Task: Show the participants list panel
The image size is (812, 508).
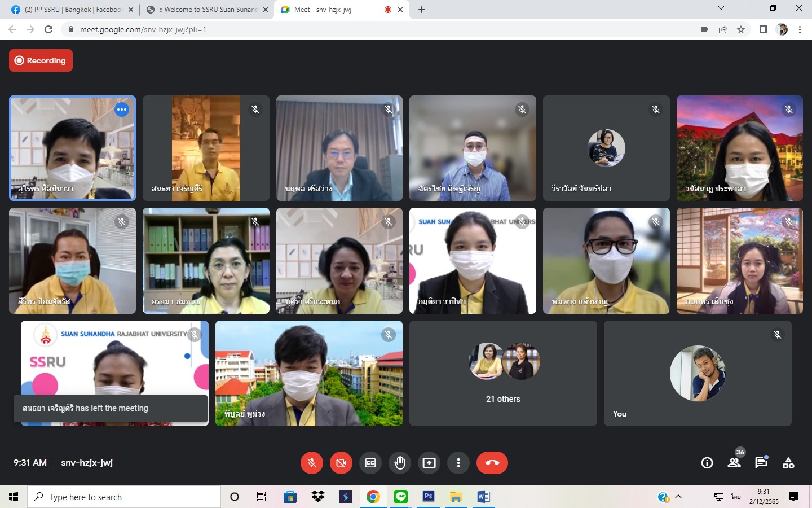Action: click(x=734, y=463)
